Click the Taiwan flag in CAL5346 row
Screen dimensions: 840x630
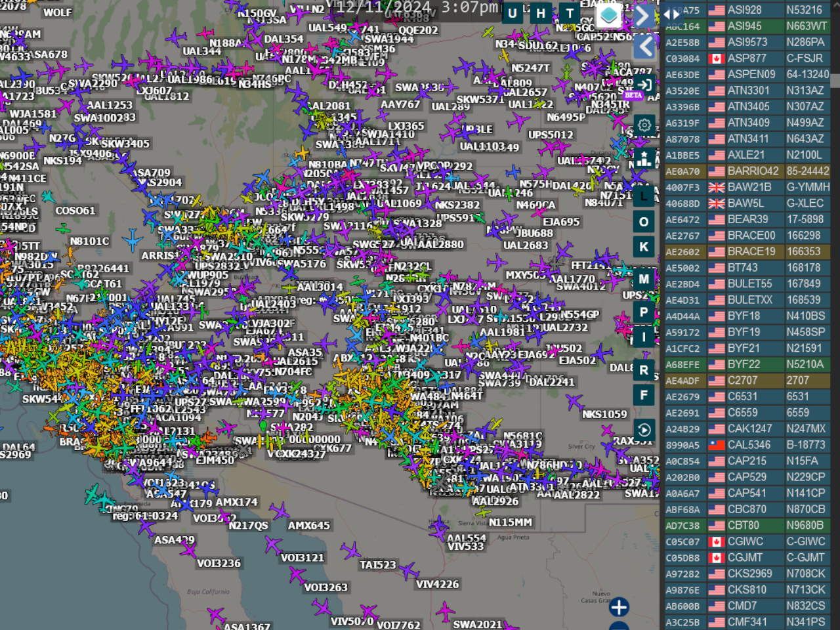[717, 445]
